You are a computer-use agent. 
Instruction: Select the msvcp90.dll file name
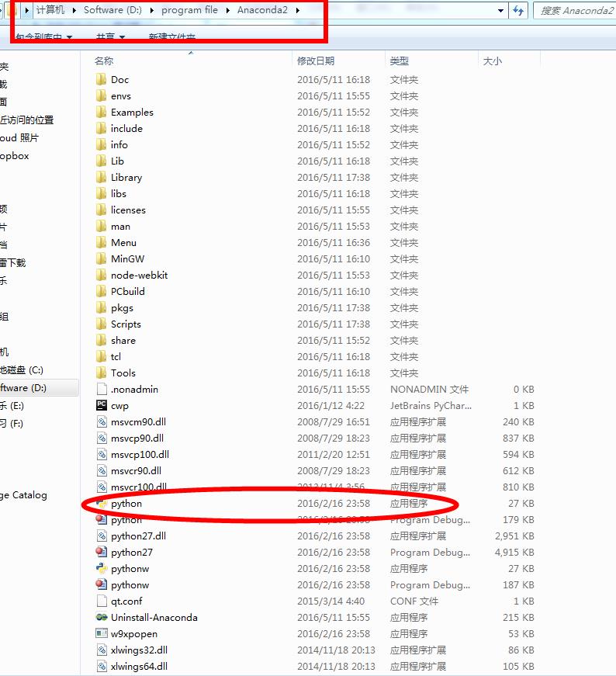point(137,438)
